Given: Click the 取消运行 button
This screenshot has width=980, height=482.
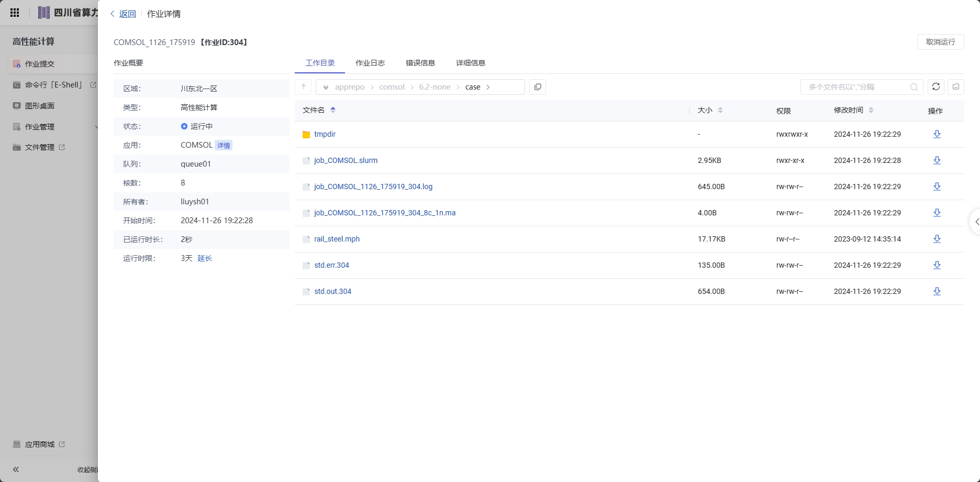Looking at the screenshot, I should point(941,42).
